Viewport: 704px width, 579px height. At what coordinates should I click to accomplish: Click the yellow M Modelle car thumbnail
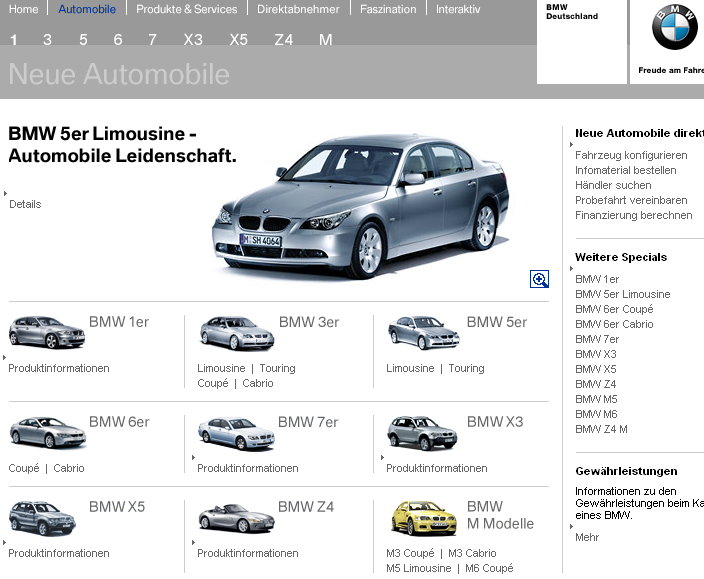click(422, 518)
